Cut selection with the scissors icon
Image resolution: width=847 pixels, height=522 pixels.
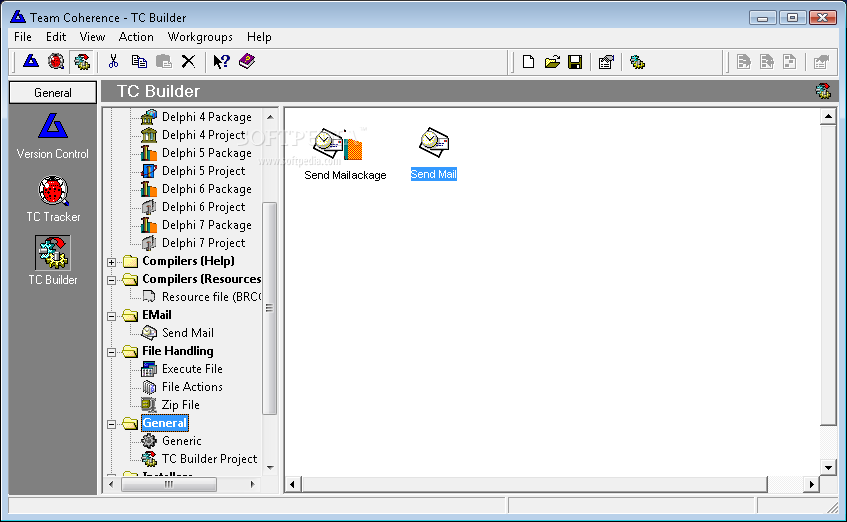tap(113, 62)
